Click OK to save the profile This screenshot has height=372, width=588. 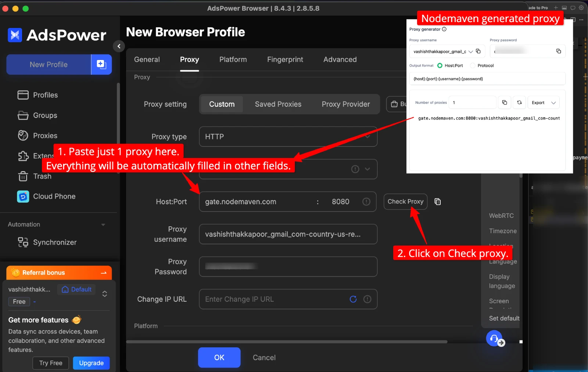[219, 357]
